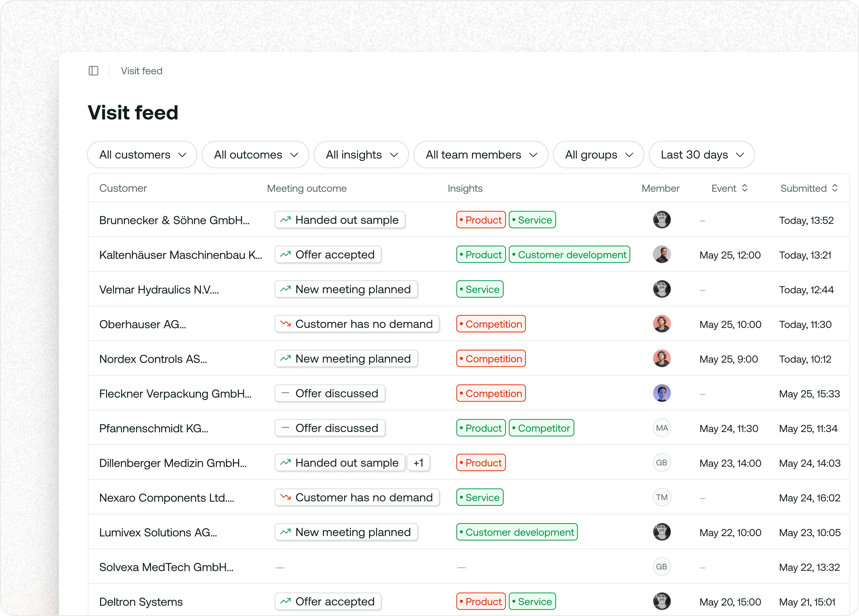Click the GB member badge in Dillenberger row
The width and height of the screenshot is (859, 616).
point(662,462)
